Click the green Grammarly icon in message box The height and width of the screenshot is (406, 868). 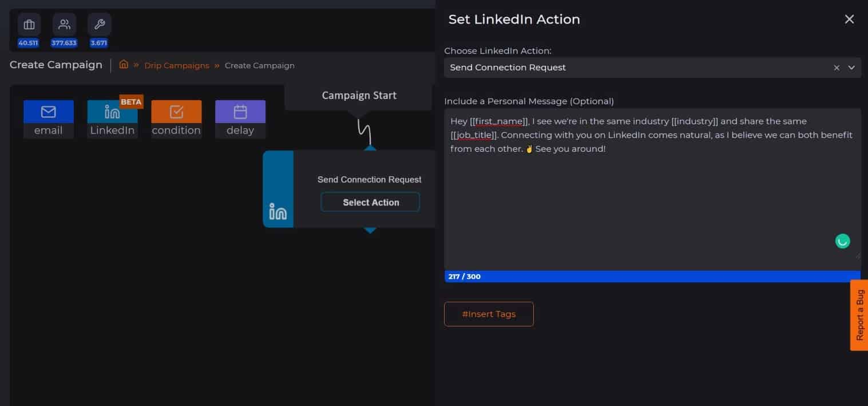click(x=842, y=241)
